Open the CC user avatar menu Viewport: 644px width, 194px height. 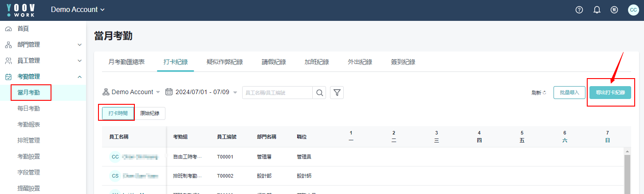coord(633,10)
